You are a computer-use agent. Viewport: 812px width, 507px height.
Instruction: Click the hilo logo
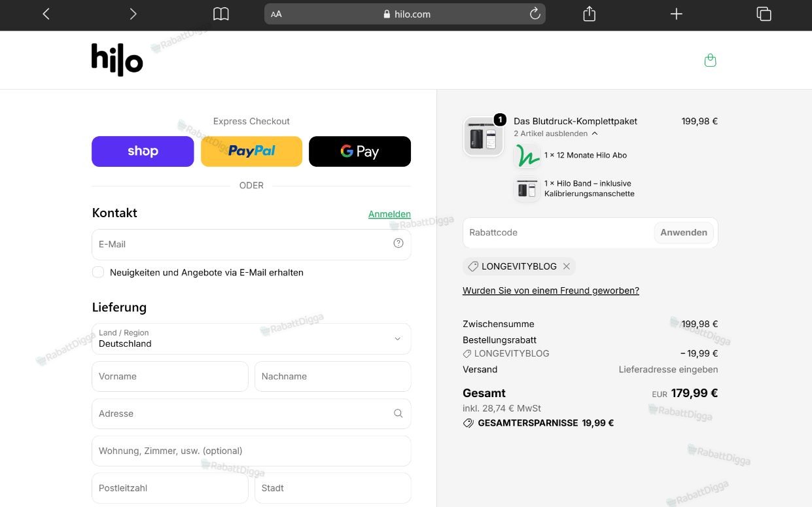117,60
